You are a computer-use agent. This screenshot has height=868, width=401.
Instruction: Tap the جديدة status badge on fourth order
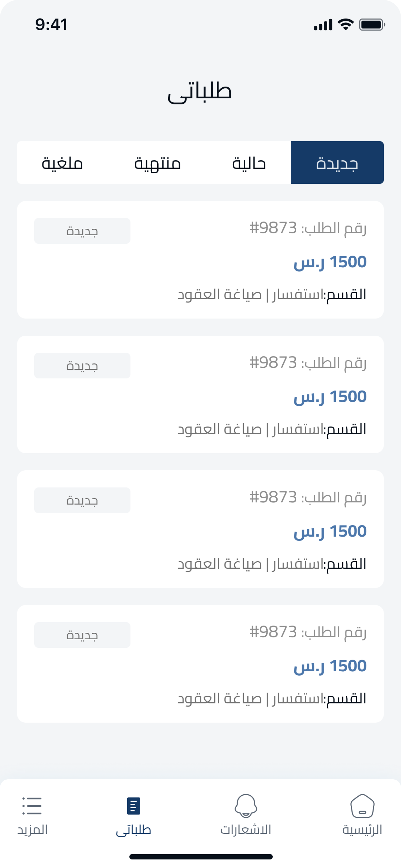[x=82, y=635]
